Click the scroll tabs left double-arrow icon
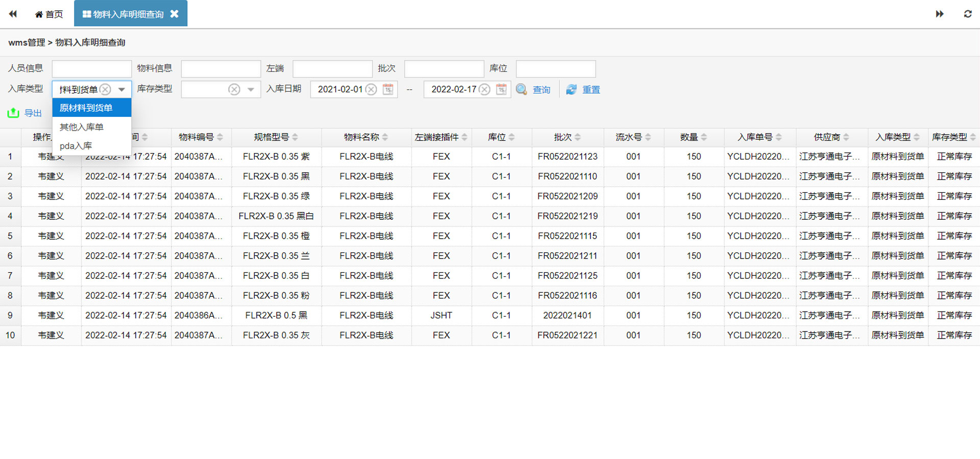This screenshot has height=459, width=980. pos(13,14)
